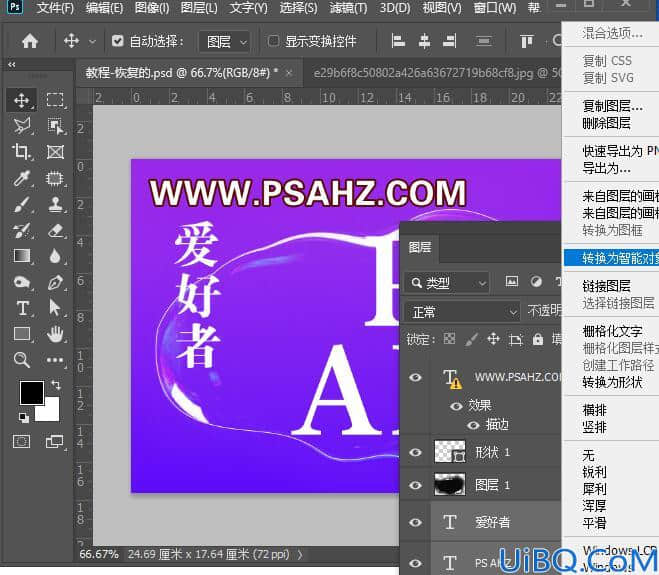The height and width of the screenshot is (575, 659).
Task: Open the 滤镜(T) menu
Action: pos(348,8)
